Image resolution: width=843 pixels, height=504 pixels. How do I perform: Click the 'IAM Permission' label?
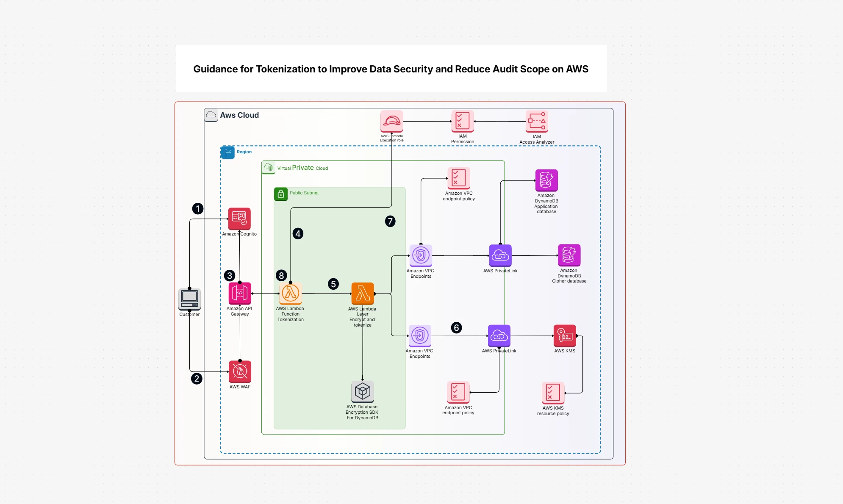click(x=463, y=139)
